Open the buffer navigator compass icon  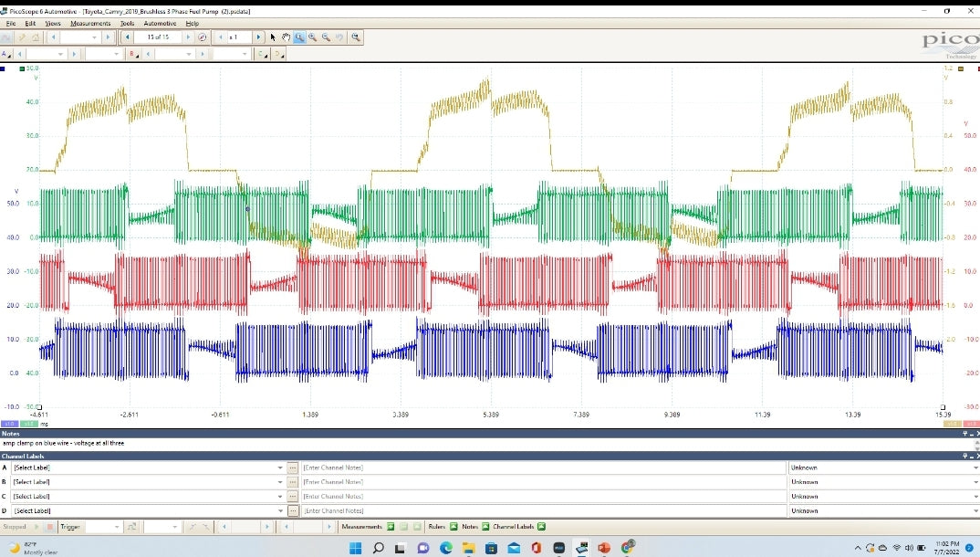[202, 37]
